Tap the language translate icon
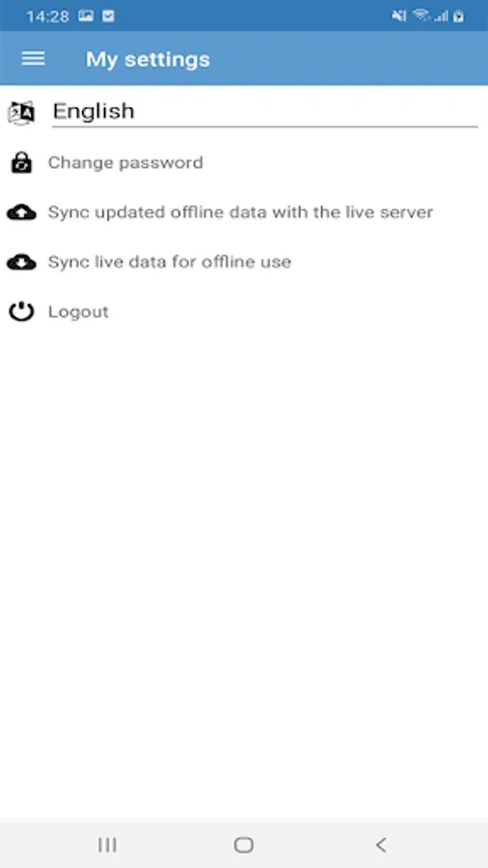This screenshot has width=488, height=868. tap(21, 113)
